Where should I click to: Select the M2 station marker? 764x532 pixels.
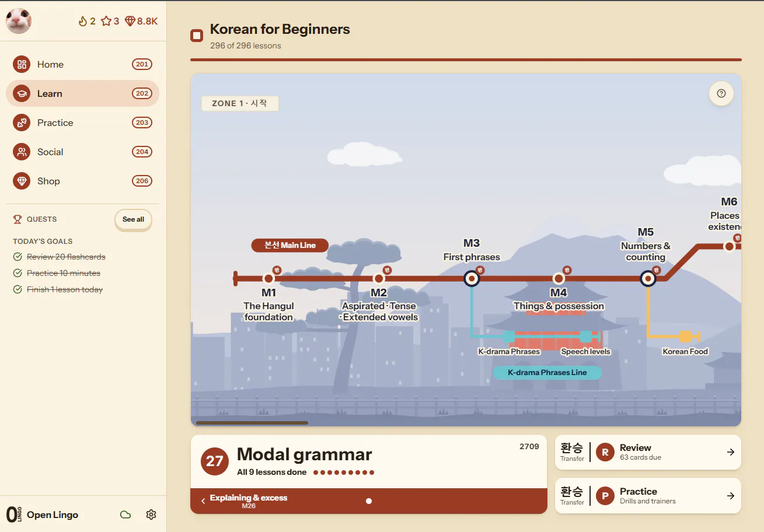point(379,279)
